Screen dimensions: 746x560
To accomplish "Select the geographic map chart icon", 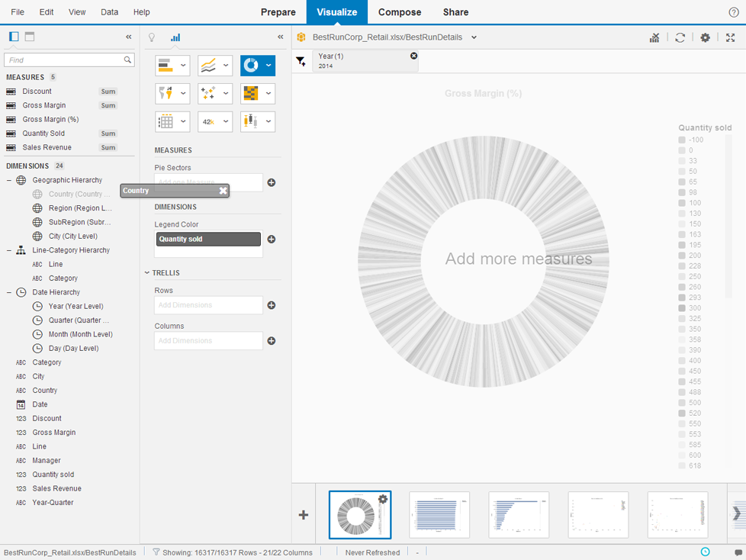I will pyautogui.click(x=166, y=93).
